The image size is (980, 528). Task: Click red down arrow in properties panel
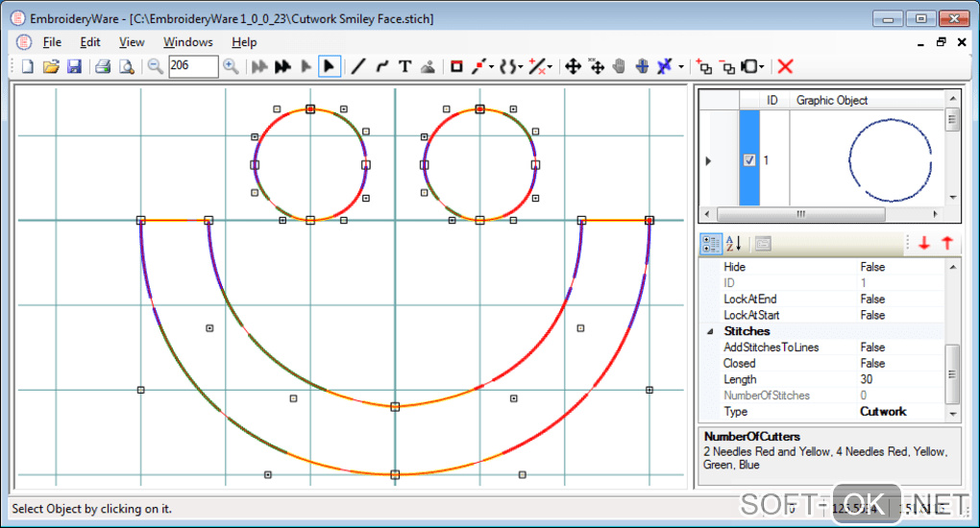pyautogui.click(x=924, y=244)
